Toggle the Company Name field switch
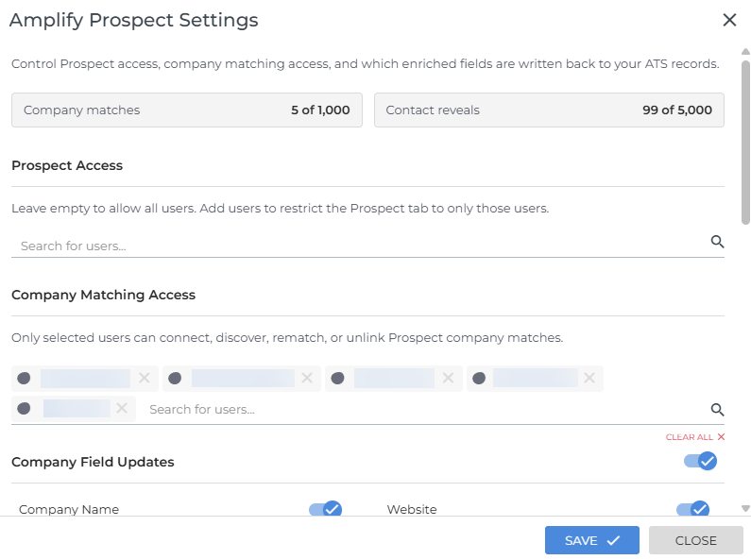 tap(326, 509)
